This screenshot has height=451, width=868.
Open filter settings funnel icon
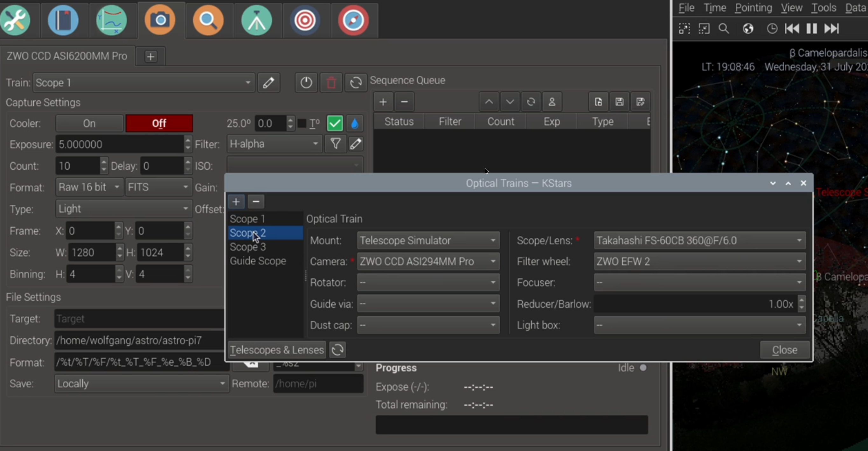click(335, 144)
